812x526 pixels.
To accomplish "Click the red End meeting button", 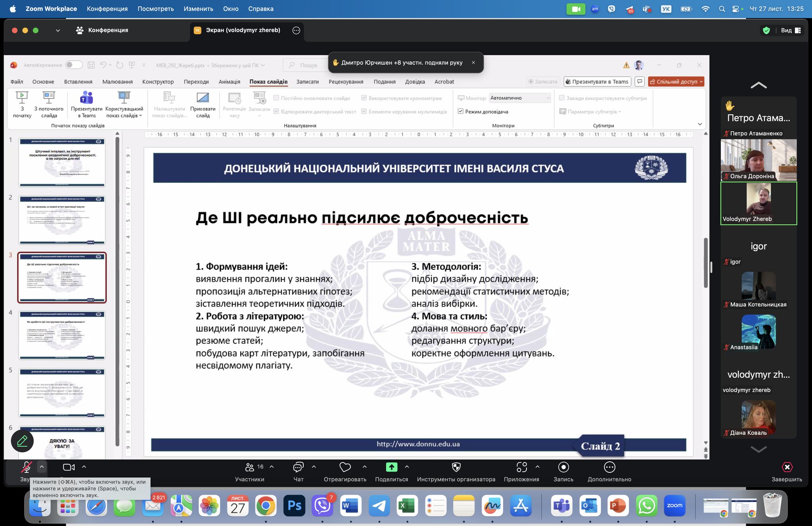I will coord(787,467).
